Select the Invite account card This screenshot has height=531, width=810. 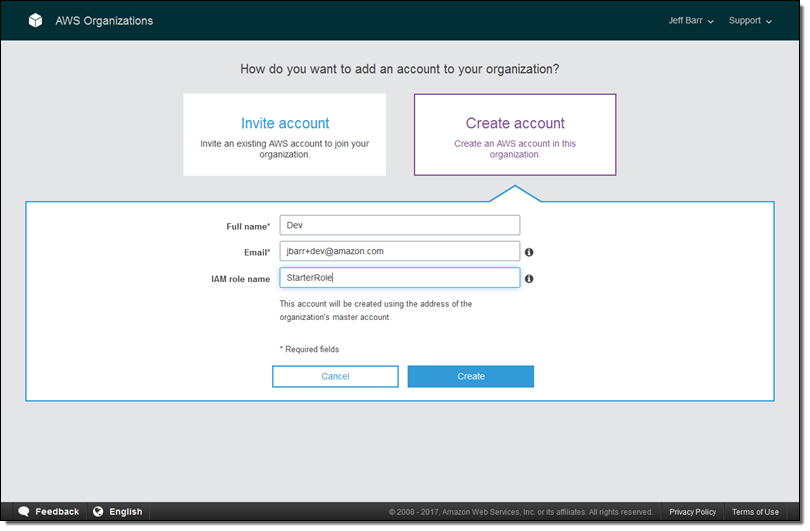(284, 135)
